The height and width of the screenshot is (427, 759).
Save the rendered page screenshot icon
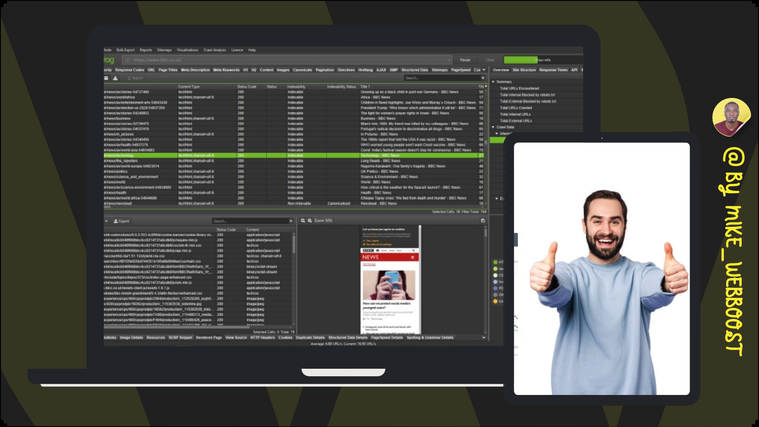point(483,221)
